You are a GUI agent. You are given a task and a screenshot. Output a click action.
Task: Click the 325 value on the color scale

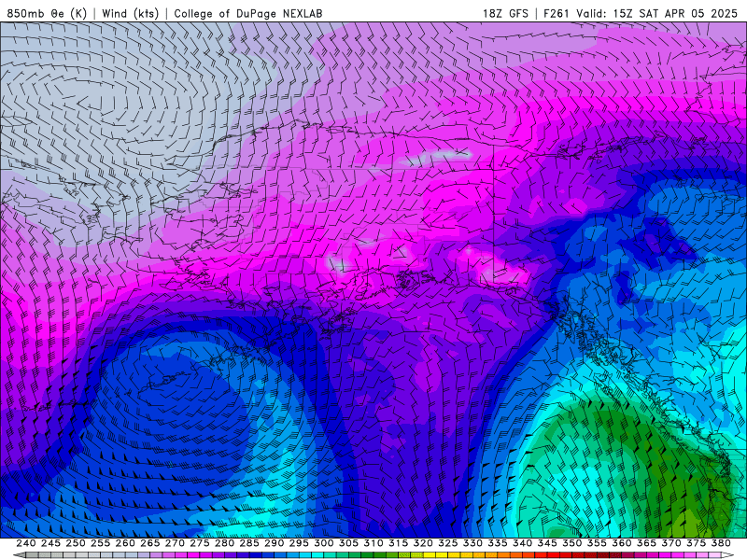coord(448,543)
